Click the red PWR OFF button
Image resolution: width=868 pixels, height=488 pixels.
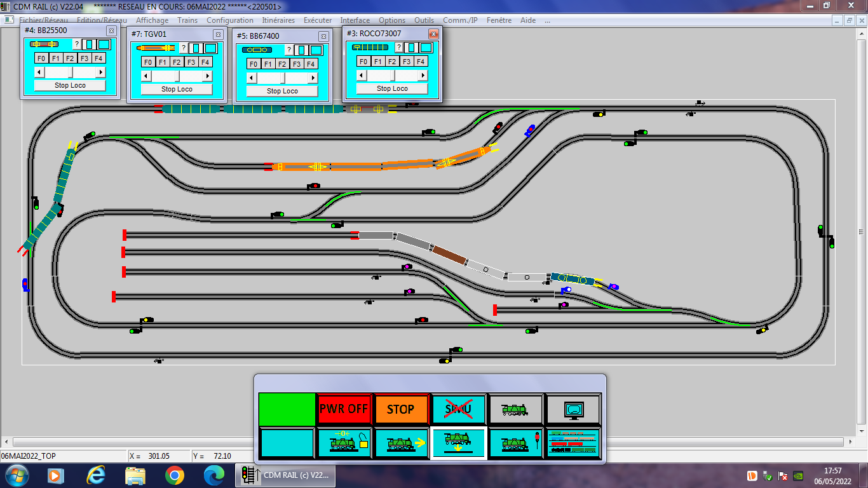point(344,409)
